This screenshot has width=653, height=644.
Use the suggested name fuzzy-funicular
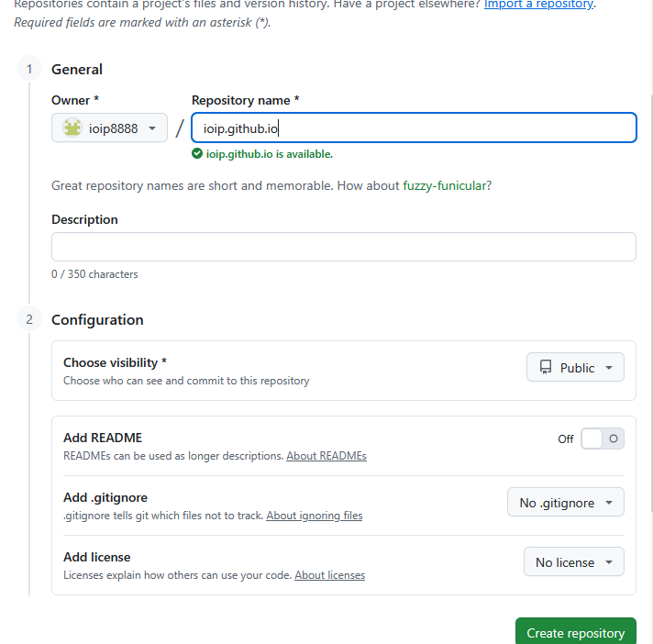(443, 185)
